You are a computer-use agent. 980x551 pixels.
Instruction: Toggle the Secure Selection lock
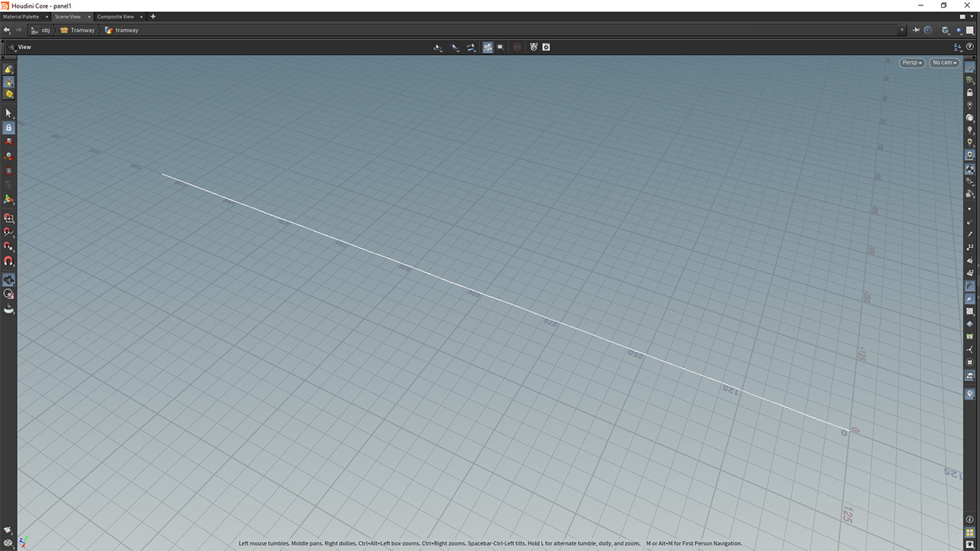pos(8,128)
